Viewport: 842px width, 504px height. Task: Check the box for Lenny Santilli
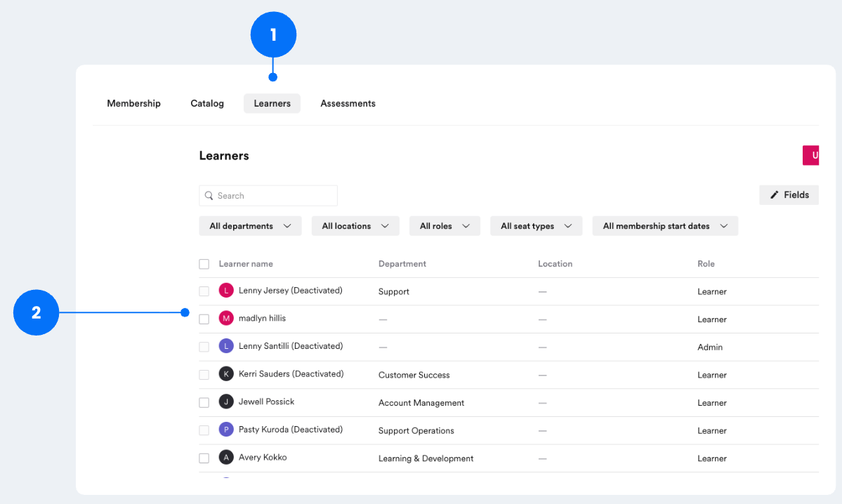click(204, 347)
